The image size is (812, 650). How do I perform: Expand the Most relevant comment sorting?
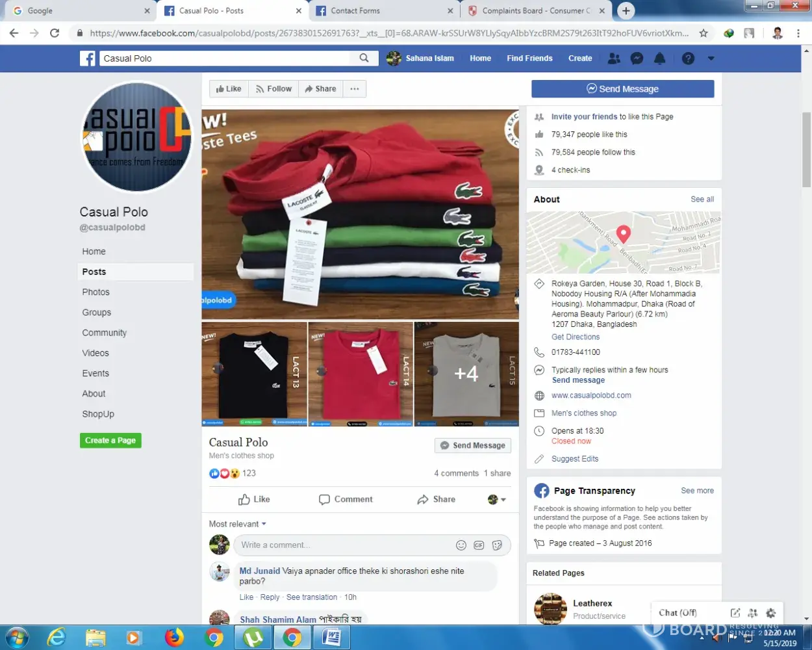click(x=237, y=524)
